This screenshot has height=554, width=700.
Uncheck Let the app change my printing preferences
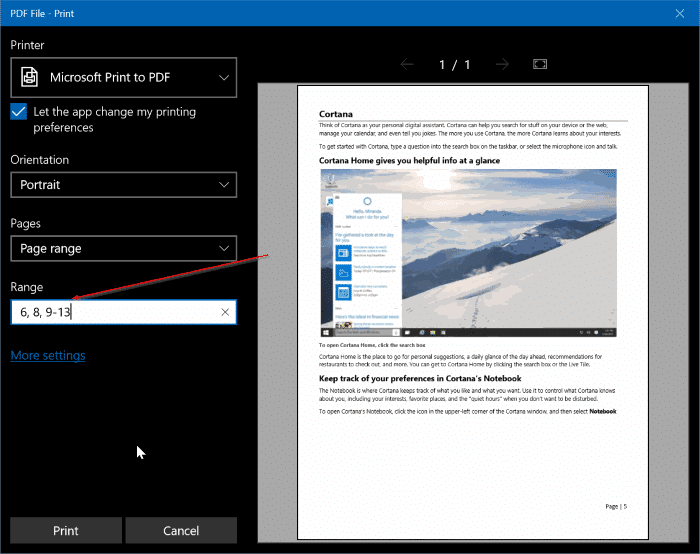(x=18, y=112)
